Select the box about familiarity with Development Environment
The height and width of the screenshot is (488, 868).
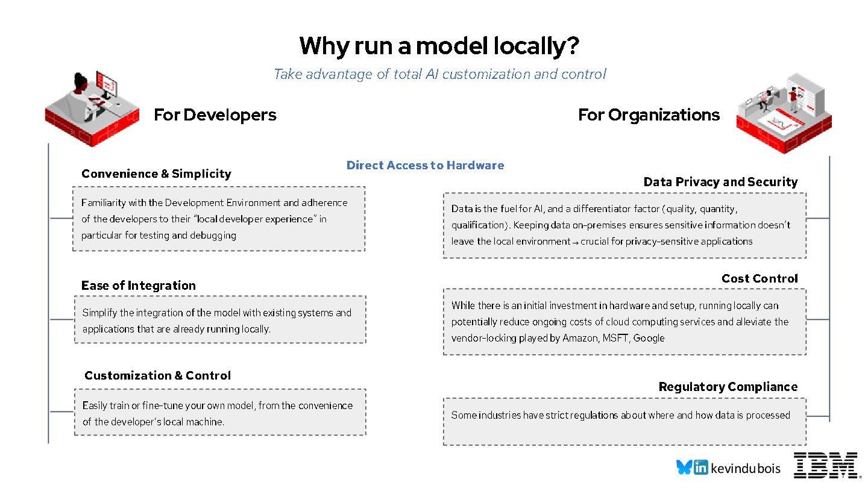219,219
